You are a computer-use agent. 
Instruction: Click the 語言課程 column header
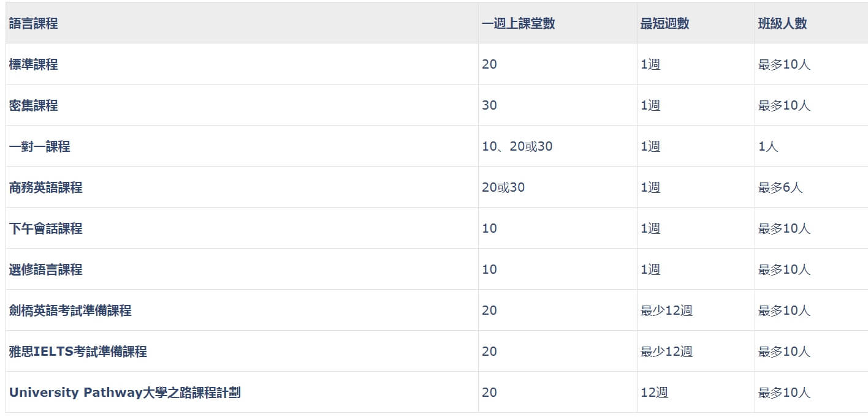[34, 23]
